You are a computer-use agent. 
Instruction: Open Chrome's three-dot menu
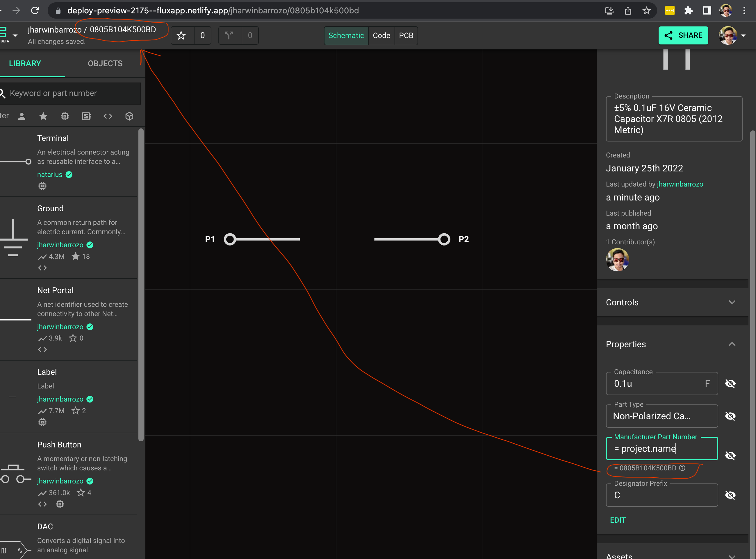pos(744,10)
